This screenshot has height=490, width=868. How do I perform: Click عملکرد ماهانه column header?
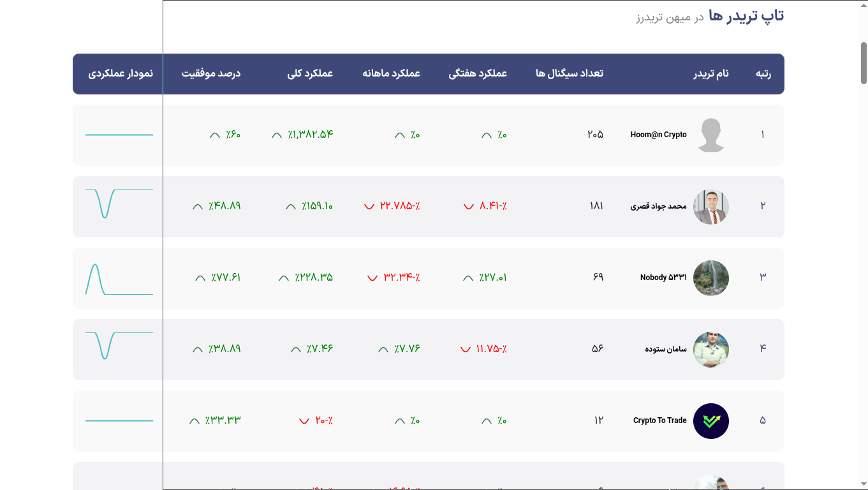pos(392,74)
